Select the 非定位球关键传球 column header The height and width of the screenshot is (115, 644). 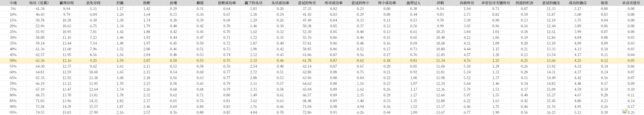(x=496, y=3)
